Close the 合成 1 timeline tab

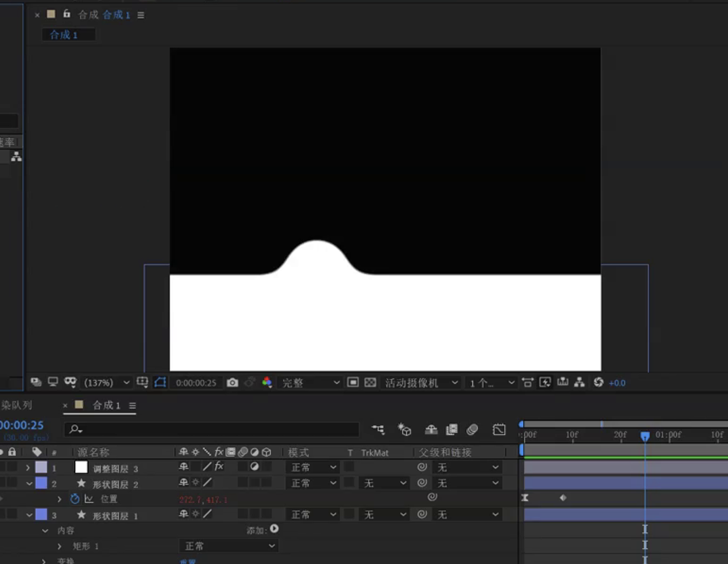tap(65, 405)
